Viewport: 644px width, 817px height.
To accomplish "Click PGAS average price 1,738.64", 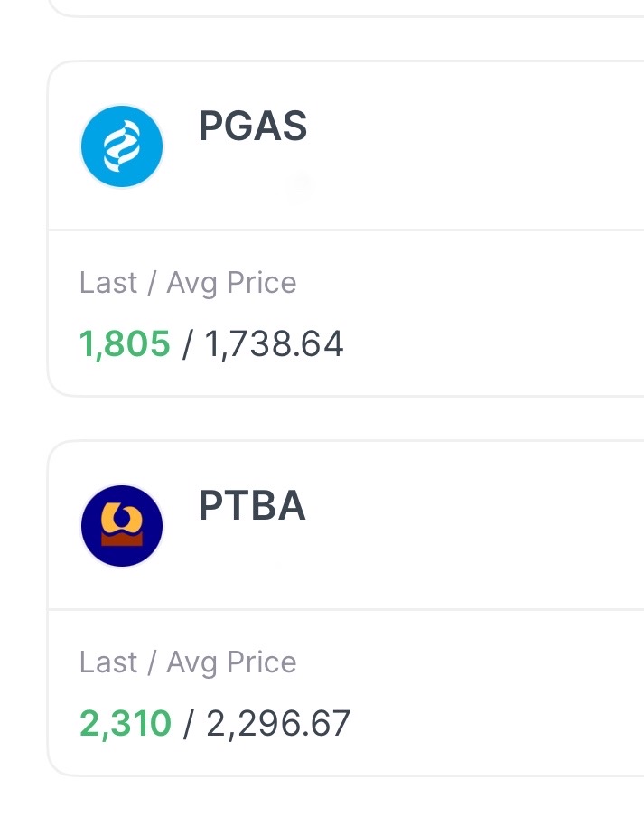I will [274, 344].
